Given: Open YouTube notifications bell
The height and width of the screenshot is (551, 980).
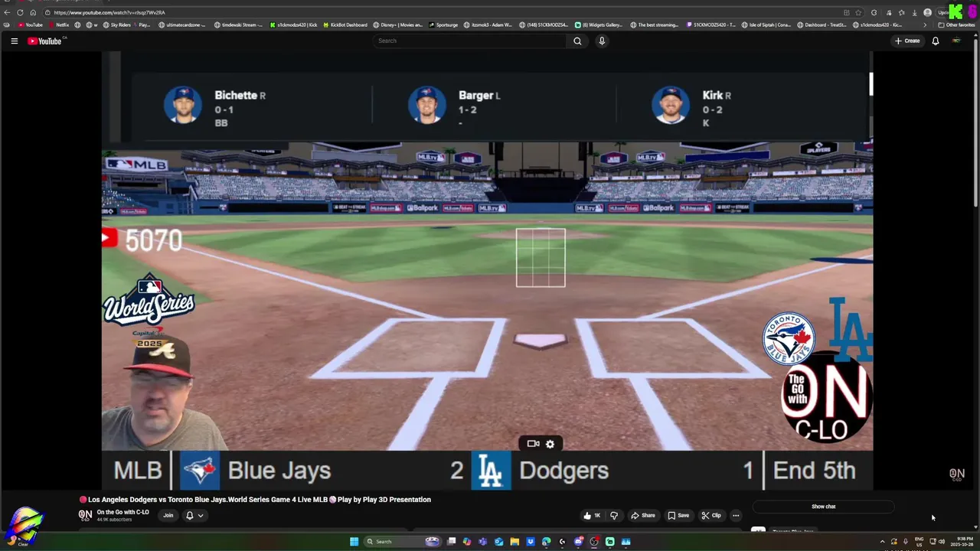Looking at the screenshot, I should click(x=935, y=41).
